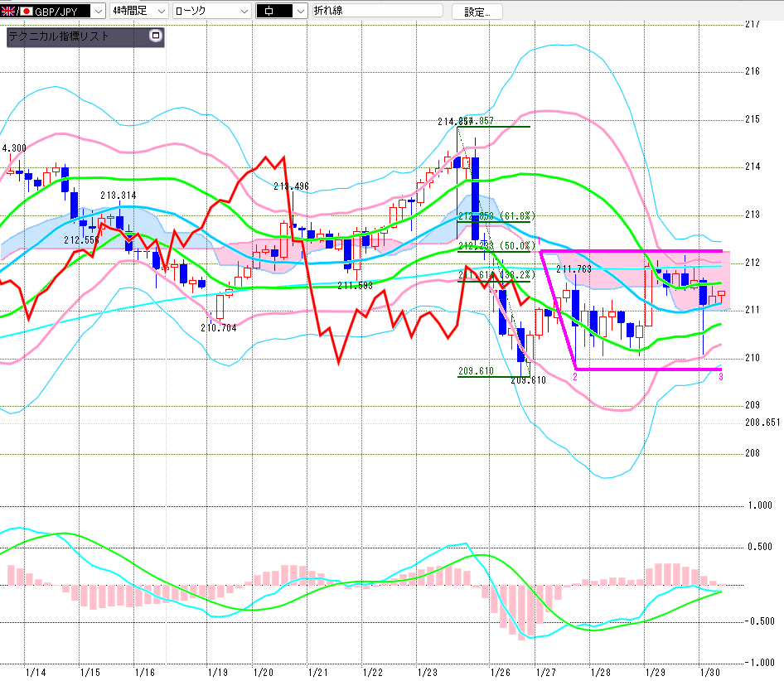
Task: Open the 設定... settings button
Action: coord(477,12)
